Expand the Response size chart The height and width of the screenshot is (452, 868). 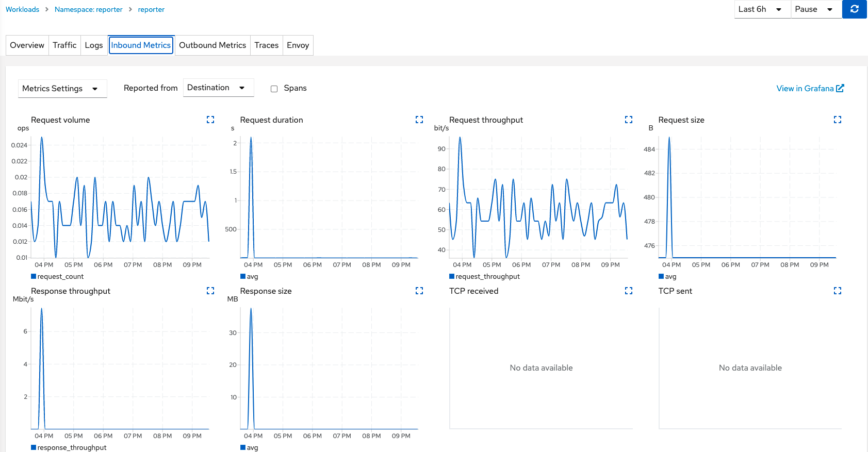coord(419,291)
